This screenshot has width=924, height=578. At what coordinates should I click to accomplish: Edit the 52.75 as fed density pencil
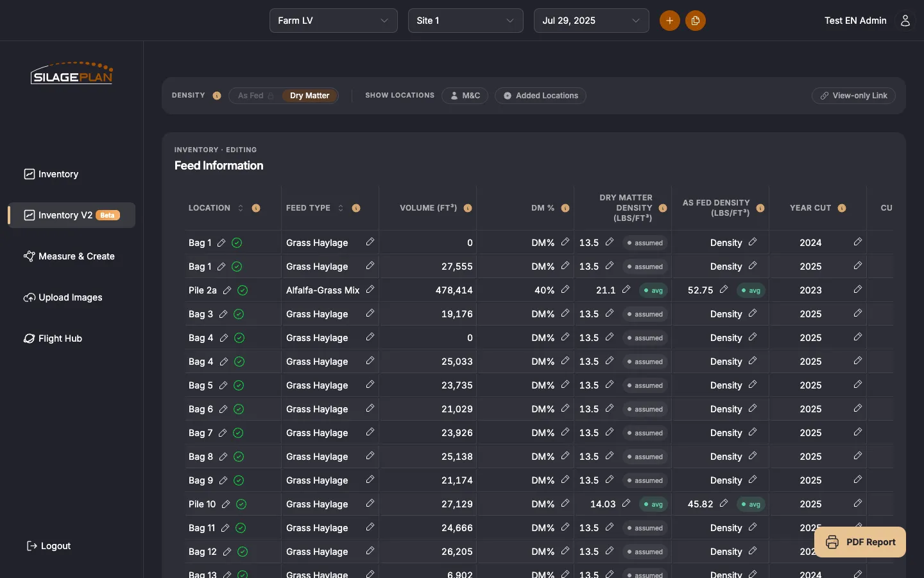pos(724,290)
